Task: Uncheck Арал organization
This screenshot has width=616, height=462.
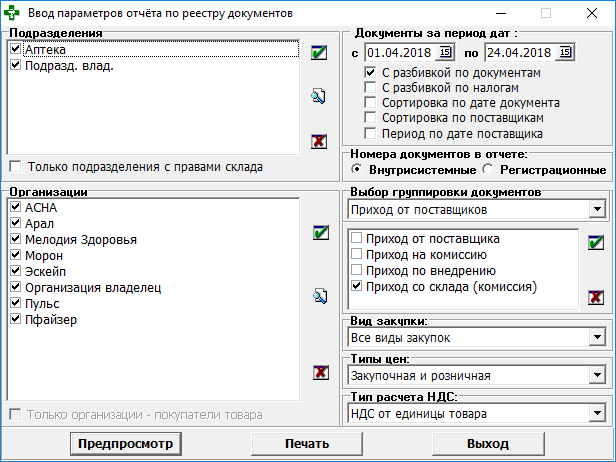Action: [x=15, y=223]
